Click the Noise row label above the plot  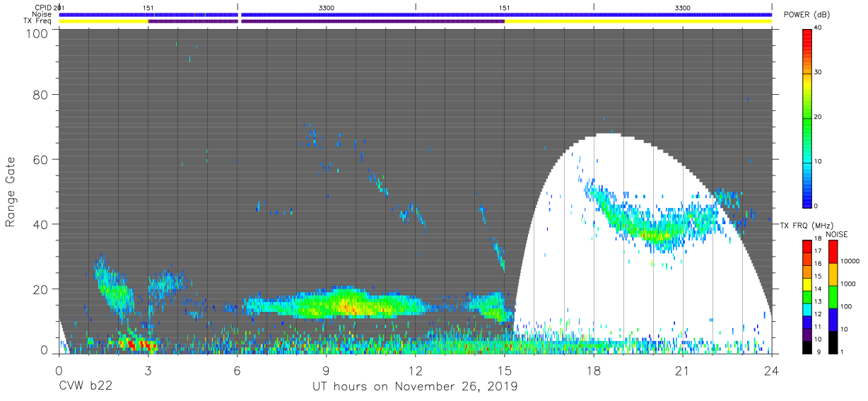tap(42, 14)
